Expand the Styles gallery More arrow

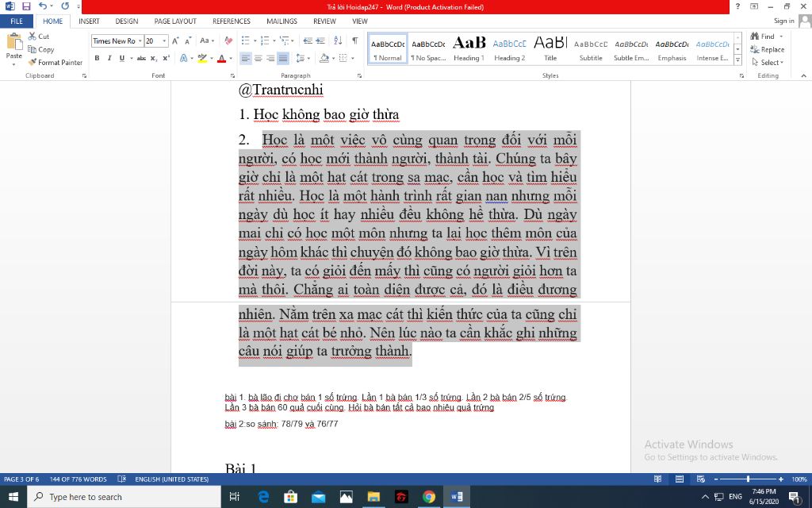click(738, 60)
